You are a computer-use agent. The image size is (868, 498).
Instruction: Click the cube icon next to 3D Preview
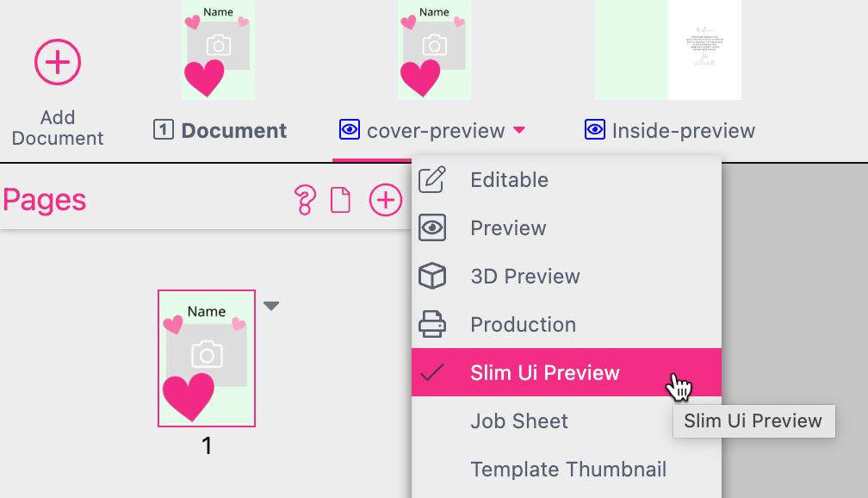coord(431,276)
